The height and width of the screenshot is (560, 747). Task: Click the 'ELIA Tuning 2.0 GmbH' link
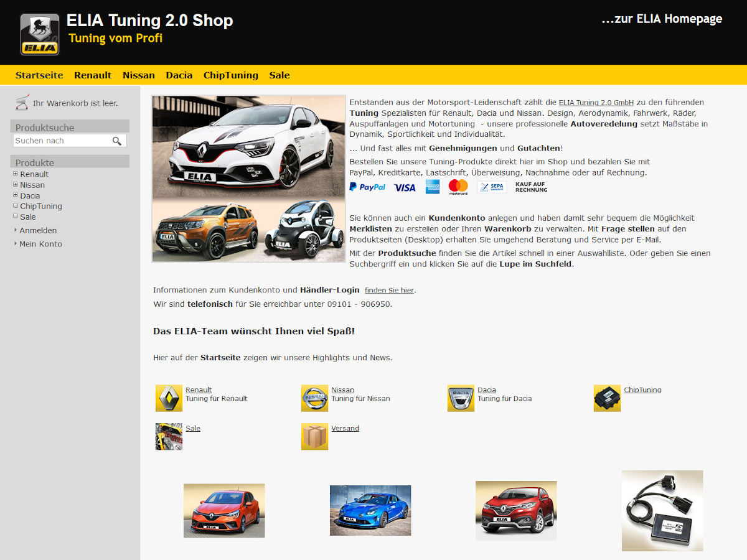(x=596, y=103)
